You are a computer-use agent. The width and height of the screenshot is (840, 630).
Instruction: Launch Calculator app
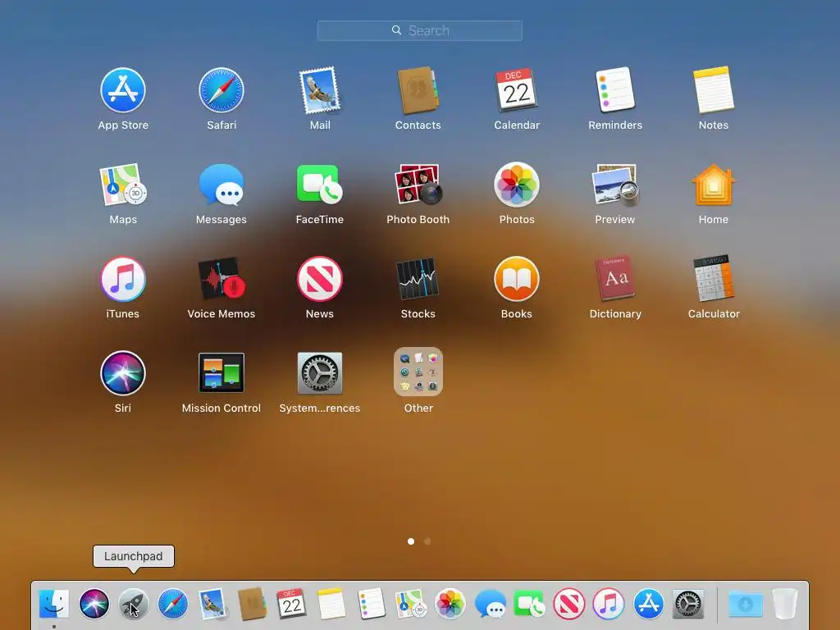point(714,278)
